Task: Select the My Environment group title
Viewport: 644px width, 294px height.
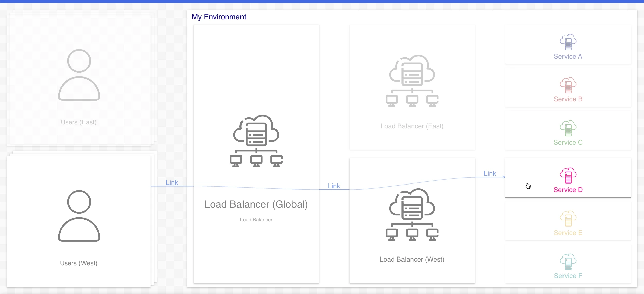Action: pyautogui.click(x=219, y=17)
